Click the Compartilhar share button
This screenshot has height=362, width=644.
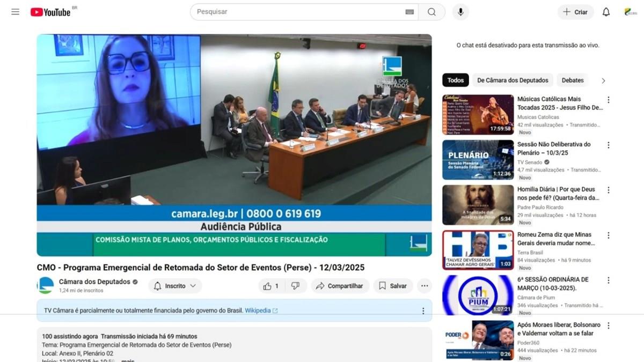click(x=340, y=286)
